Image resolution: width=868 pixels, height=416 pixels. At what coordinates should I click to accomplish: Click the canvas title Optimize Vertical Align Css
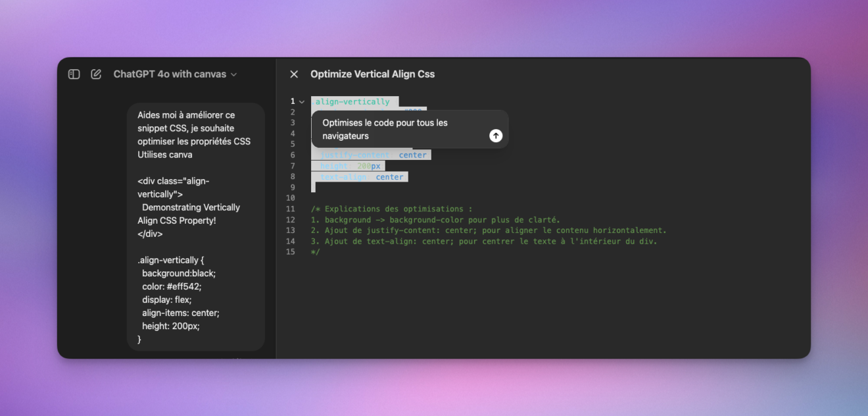(373, 74)
